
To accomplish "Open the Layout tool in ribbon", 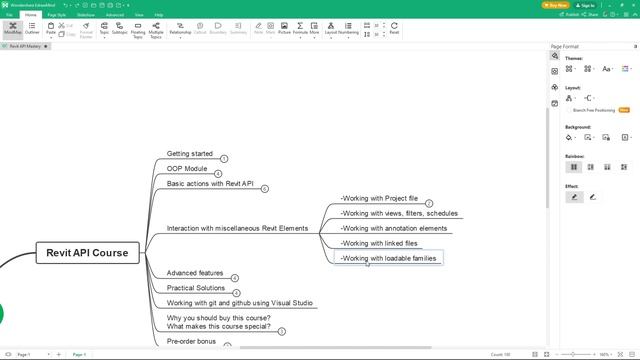I will click(x=331, y=29).
